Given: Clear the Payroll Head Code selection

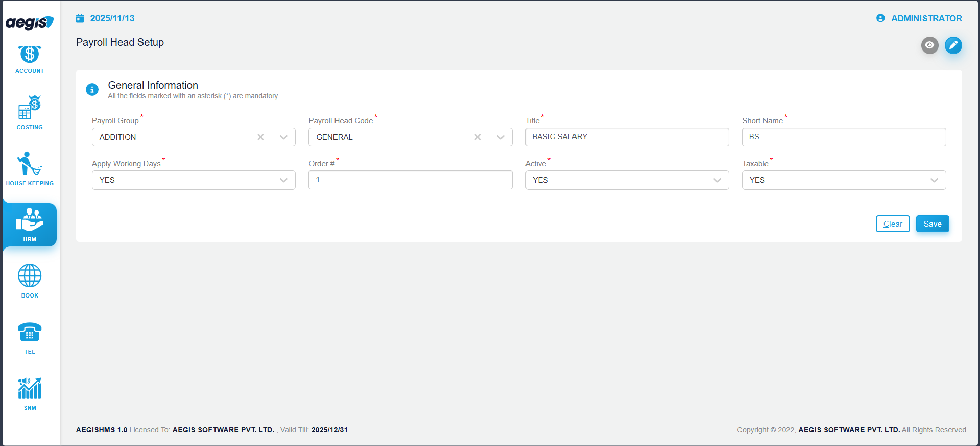Looking at the screenshot, I should tap(477, 137).
